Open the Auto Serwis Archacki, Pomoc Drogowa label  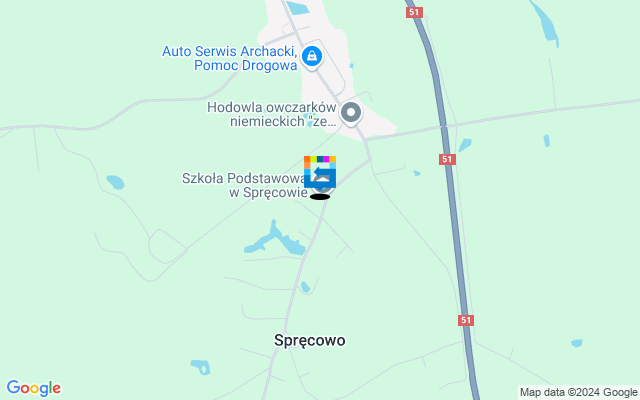(229, 58)
